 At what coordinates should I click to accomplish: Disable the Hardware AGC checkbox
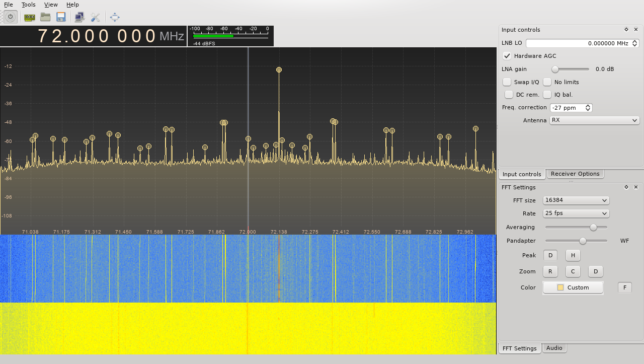click(507, 56)
